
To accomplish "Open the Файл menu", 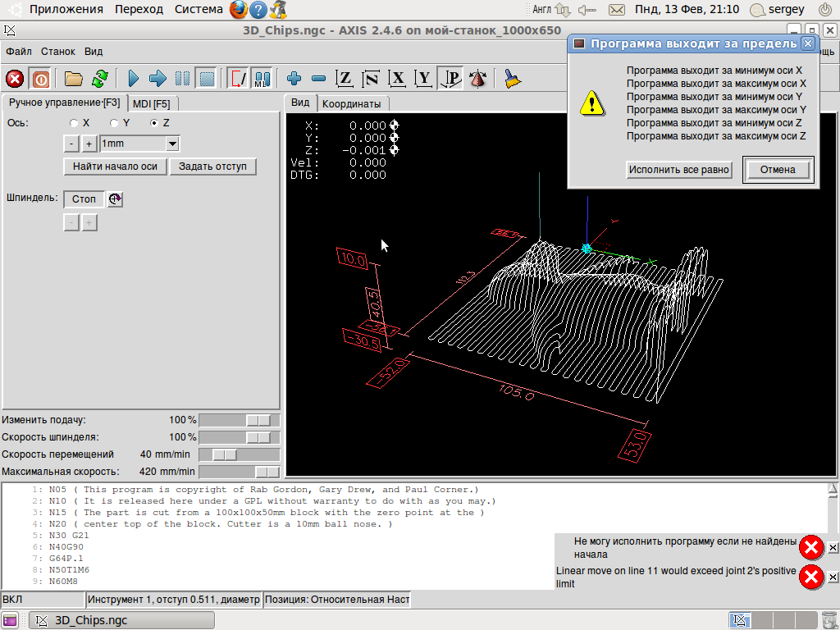I will (19, 51).
